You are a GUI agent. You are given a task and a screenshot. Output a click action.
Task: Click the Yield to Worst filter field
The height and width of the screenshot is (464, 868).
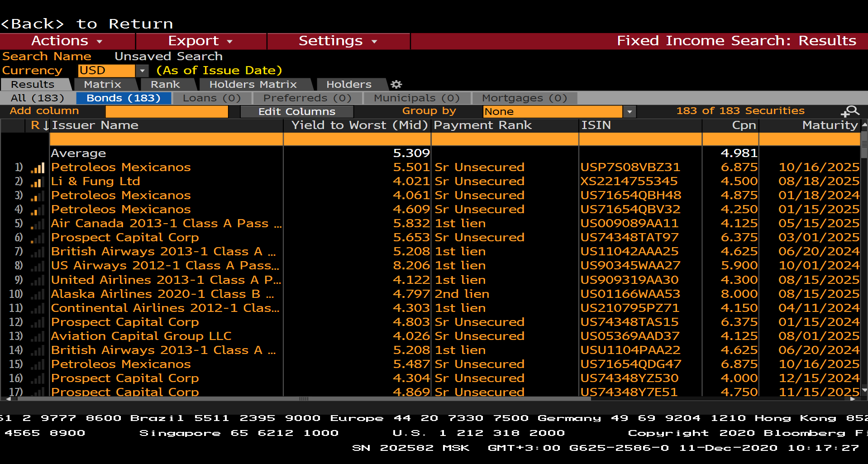point(357,139)
